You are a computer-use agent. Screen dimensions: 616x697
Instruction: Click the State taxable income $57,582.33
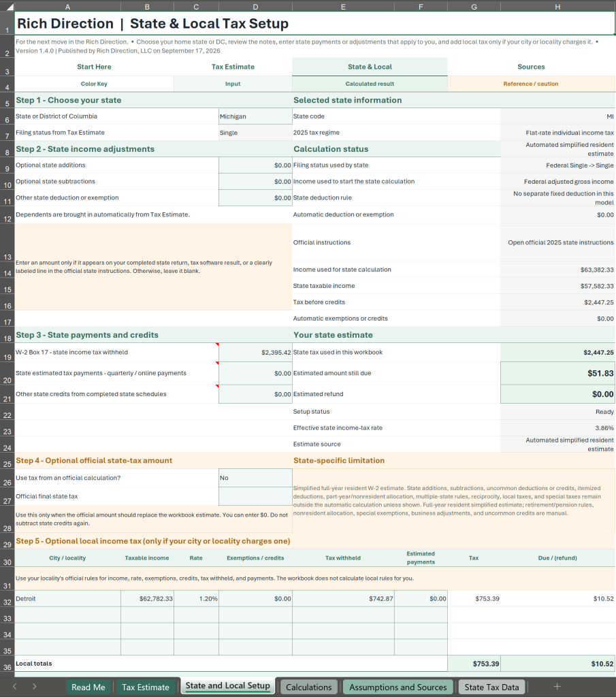(557, 286)
